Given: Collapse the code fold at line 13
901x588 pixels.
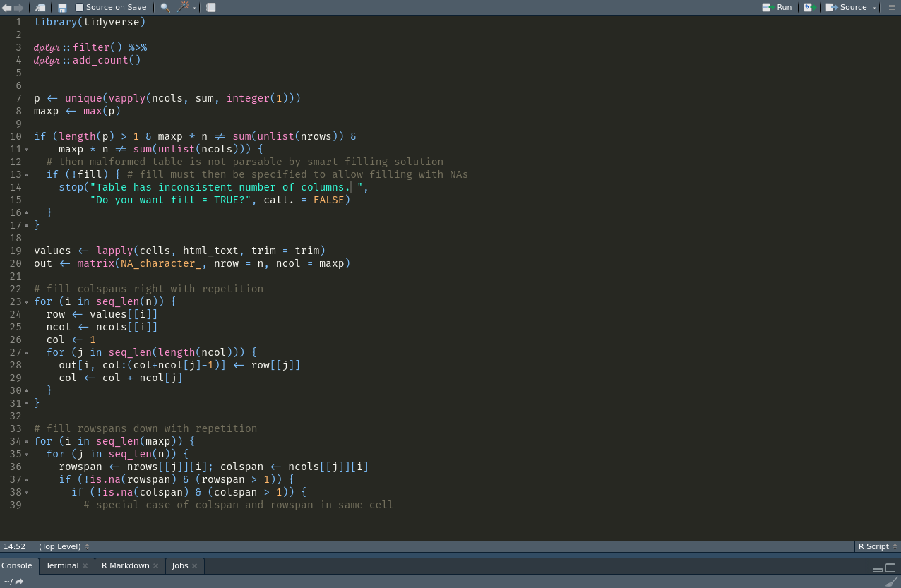Looking at the screenshot, I should (x=27, y=175).
